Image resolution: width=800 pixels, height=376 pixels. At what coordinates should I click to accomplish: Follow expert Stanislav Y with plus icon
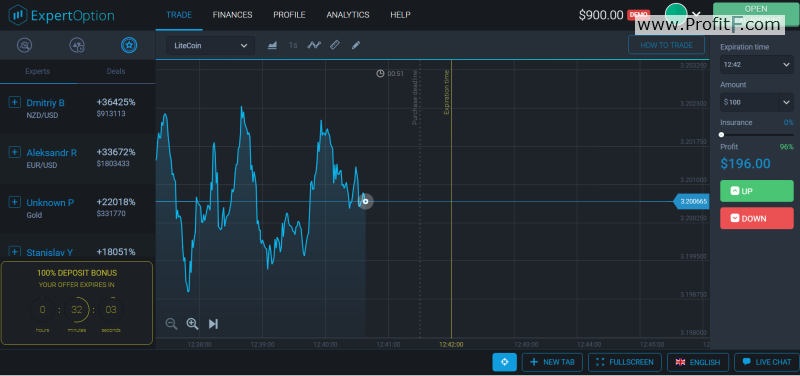[15, 252]
